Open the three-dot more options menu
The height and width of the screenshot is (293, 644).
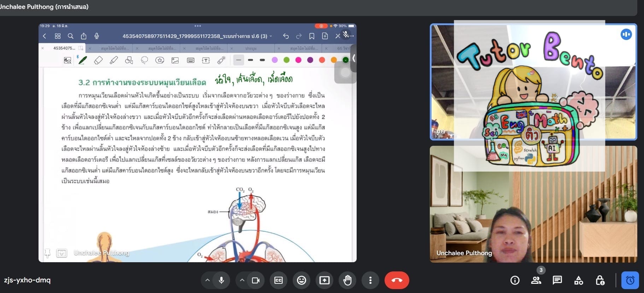[x=370, y=280]
